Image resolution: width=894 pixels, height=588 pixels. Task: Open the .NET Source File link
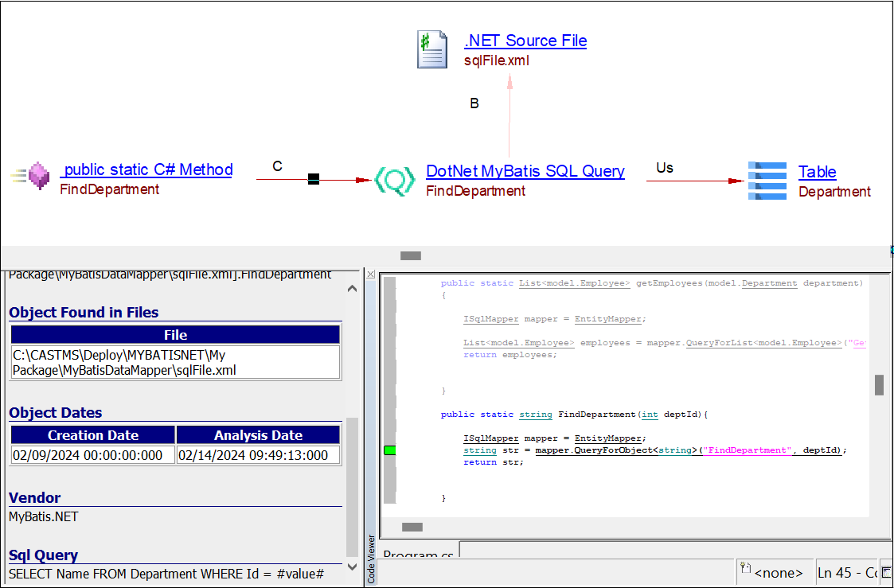(x=525, y=41)
